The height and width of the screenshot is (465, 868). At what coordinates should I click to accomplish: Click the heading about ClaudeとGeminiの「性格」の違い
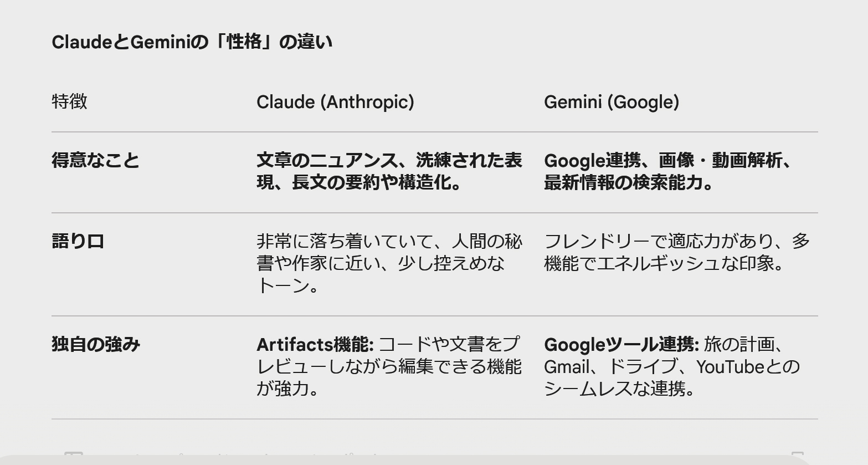tap(192, 42)
